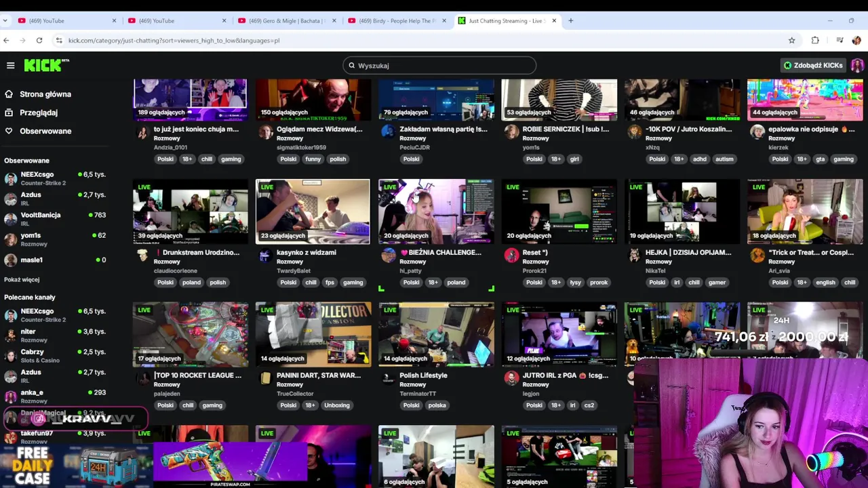The image size is (868, 488).
Task: Click sigmatiktoker1959 streamer avatar
Action: (x=265, y=131)
